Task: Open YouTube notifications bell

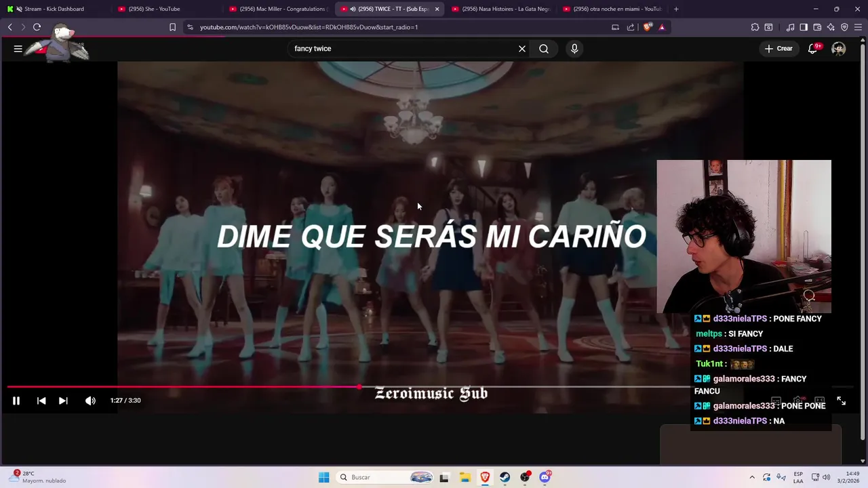Action: tap(813, 49)
